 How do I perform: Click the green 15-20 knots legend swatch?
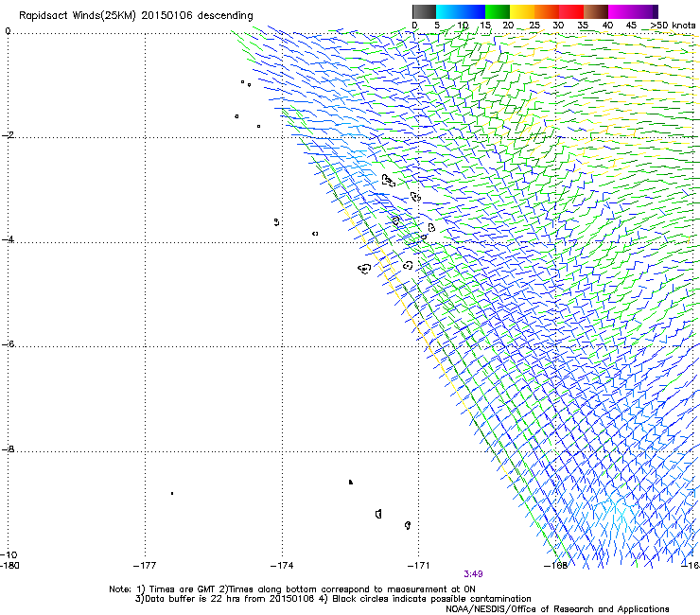498,11
